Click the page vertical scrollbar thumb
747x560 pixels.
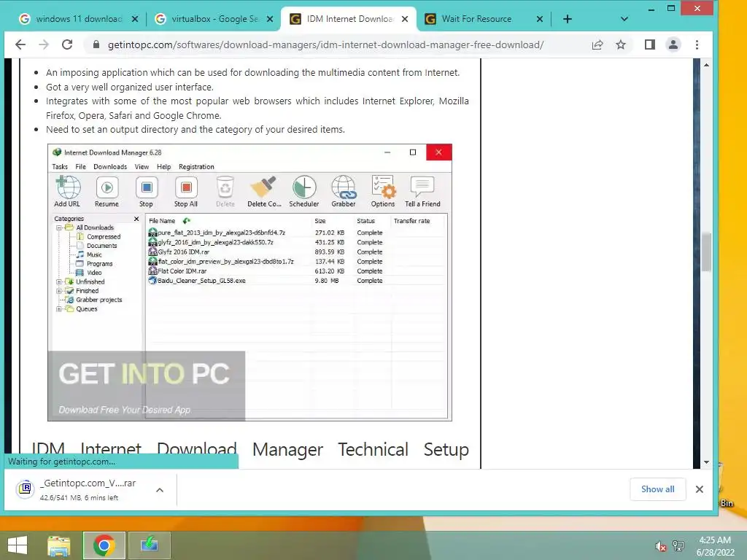point(706,252)
